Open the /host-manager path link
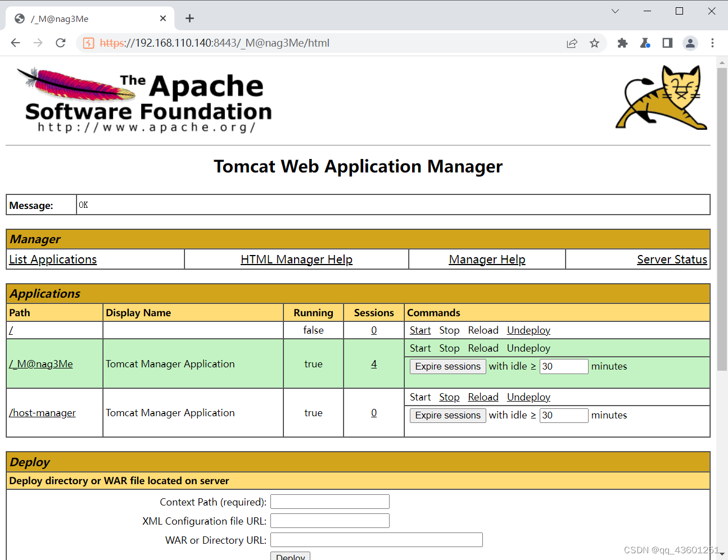 42,413
